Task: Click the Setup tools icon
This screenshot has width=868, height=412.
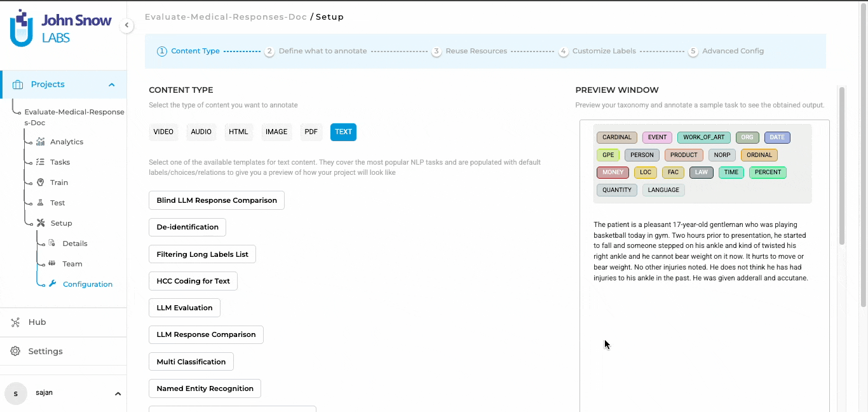Action: point(41,223)
